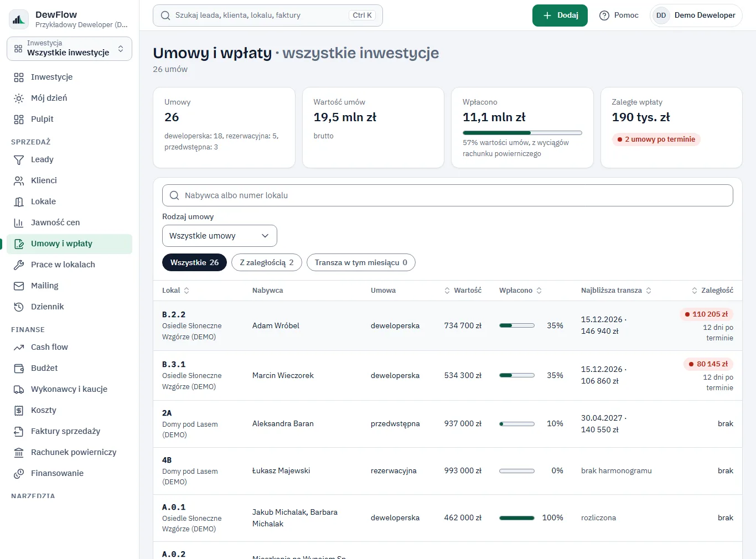This screenshot has height=559, width=756.
Task: Click the Koszty receipt icon
Action: pyautogui.click(x=19, y=410)
